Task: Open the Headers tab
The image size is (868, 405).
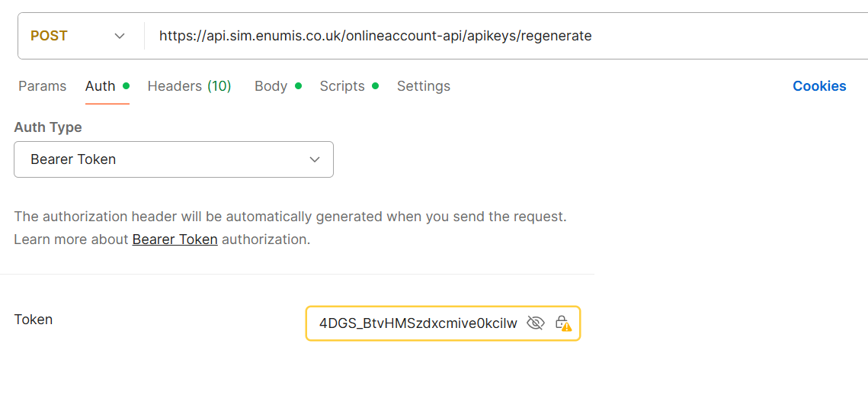Action: tap(175, 86)
